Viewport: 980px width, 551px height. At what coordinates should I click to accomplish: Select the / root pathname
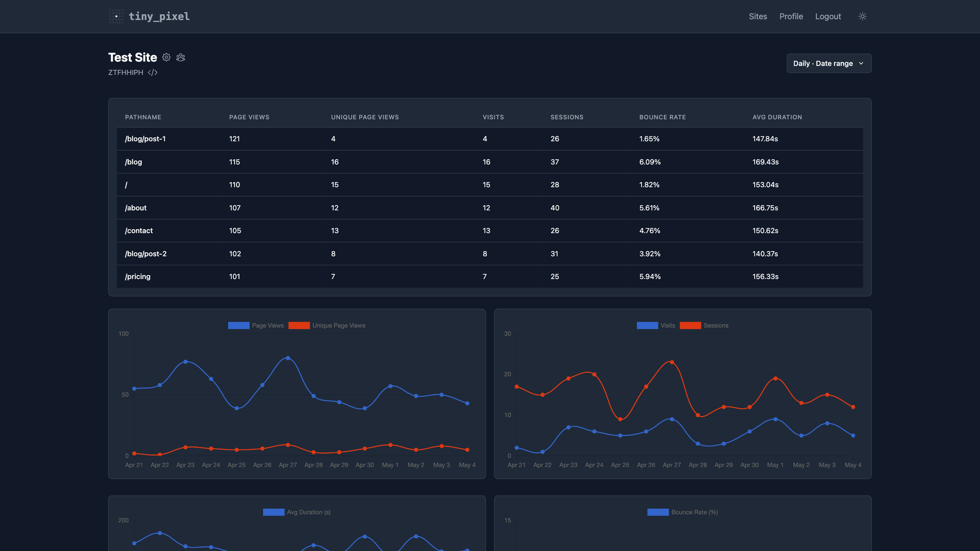[126, 185]
